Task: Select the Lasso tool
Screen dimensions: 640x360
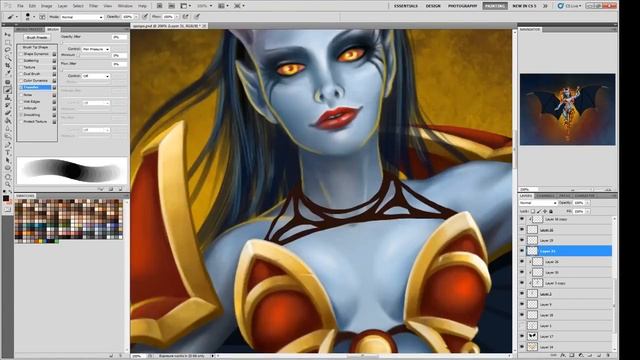Action: pos(7,50)
